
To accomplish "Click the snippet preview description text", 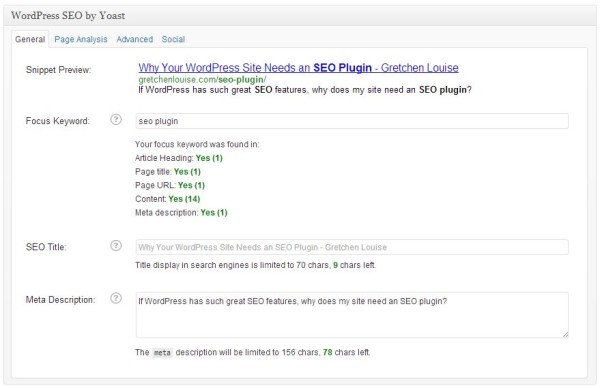I will point(305,90).
